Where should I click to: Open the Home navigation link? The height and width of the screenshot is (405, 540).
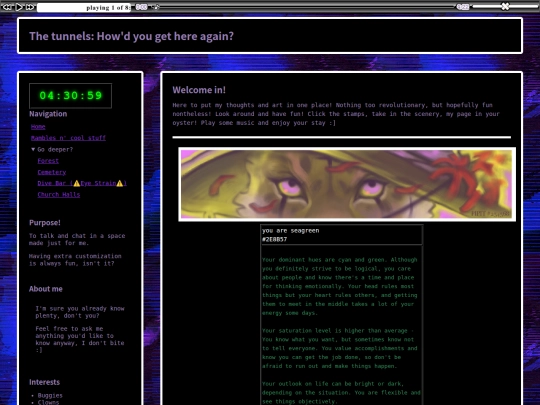[38, 127]
